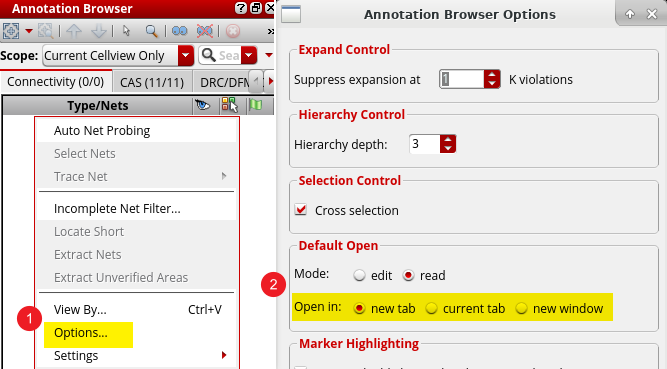The height and width of the screenshot is (369, 667).
Task: Select the edit mode radio button
Action: tap(359, 275)
